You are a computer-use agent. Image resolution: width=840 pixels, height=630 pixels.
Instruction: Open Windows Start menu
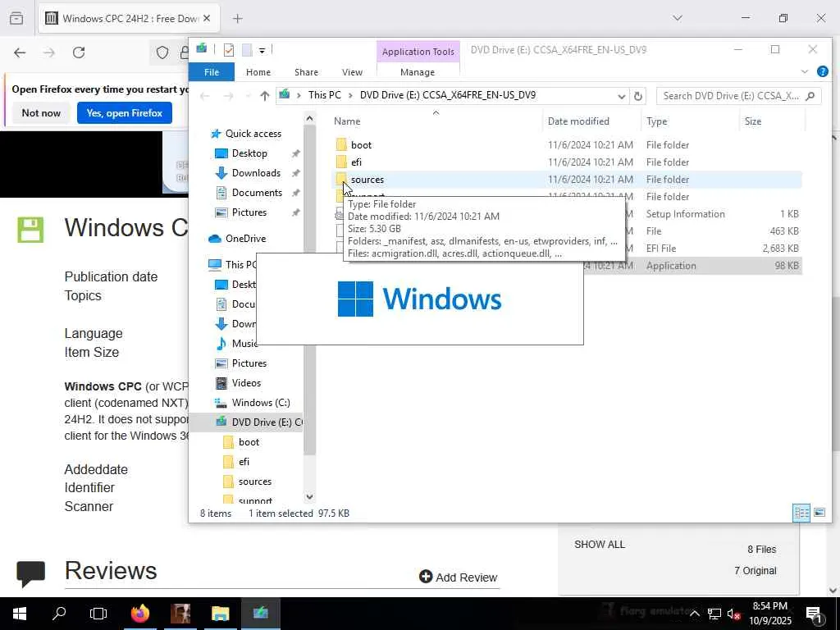point(20,614)
